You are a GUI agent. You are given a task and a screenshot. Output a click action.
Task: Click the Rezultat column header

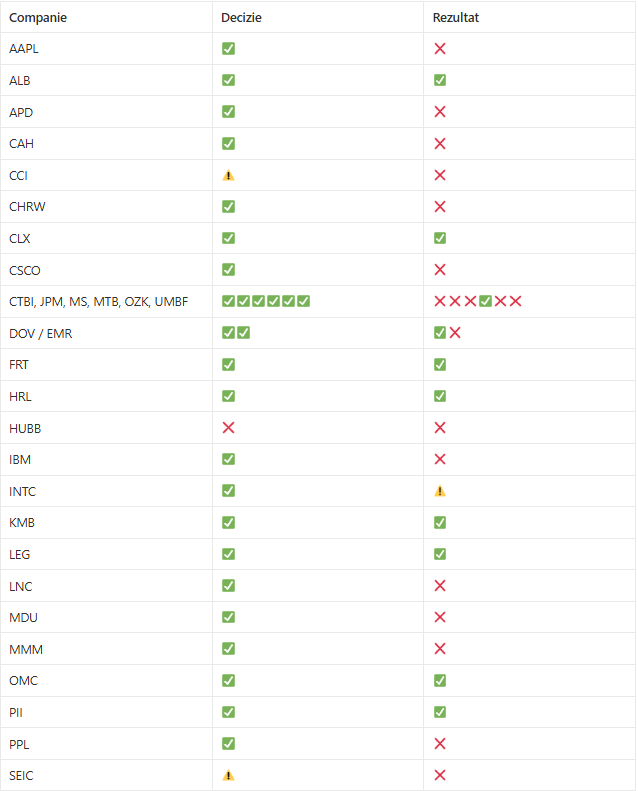pos(455,18)
